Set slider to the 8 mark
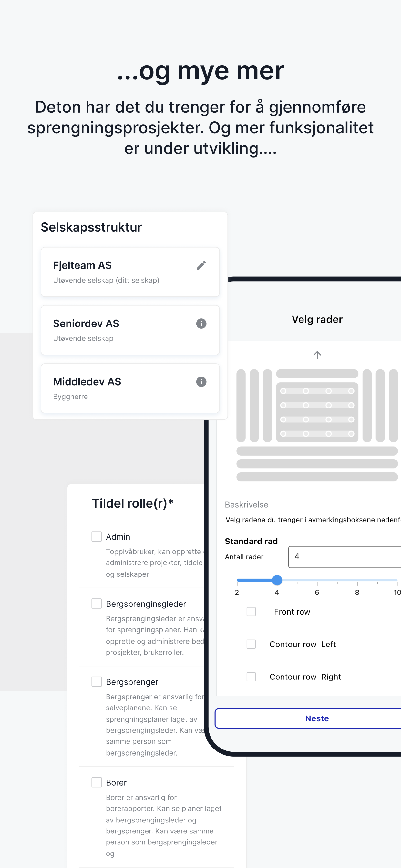 tap(357, 580)
